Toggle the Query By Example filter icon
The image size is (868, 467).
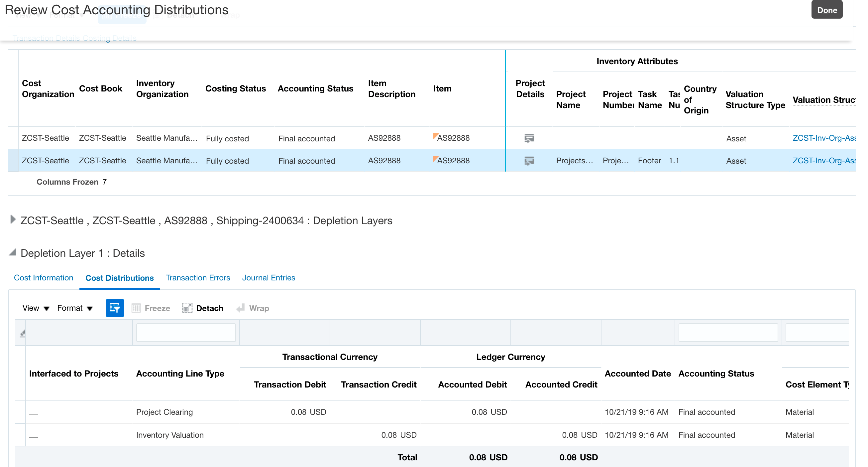click(115, 308)
